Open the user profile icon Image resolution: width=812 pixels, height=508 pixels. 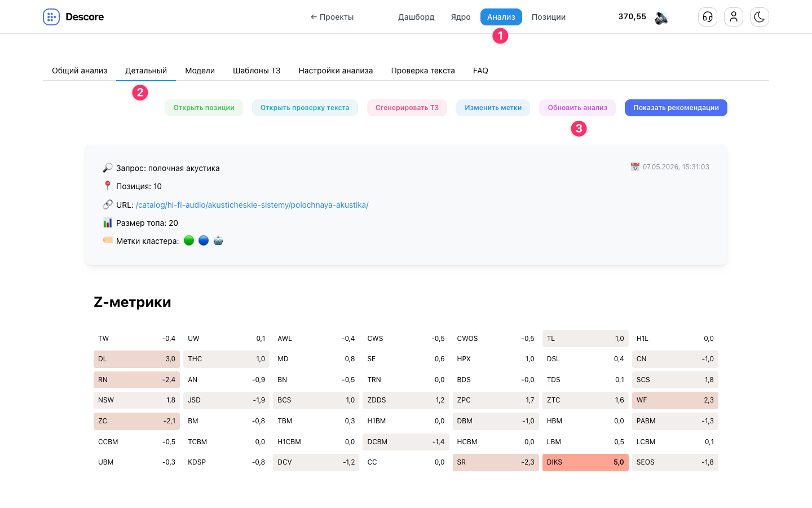pos(734,17)
